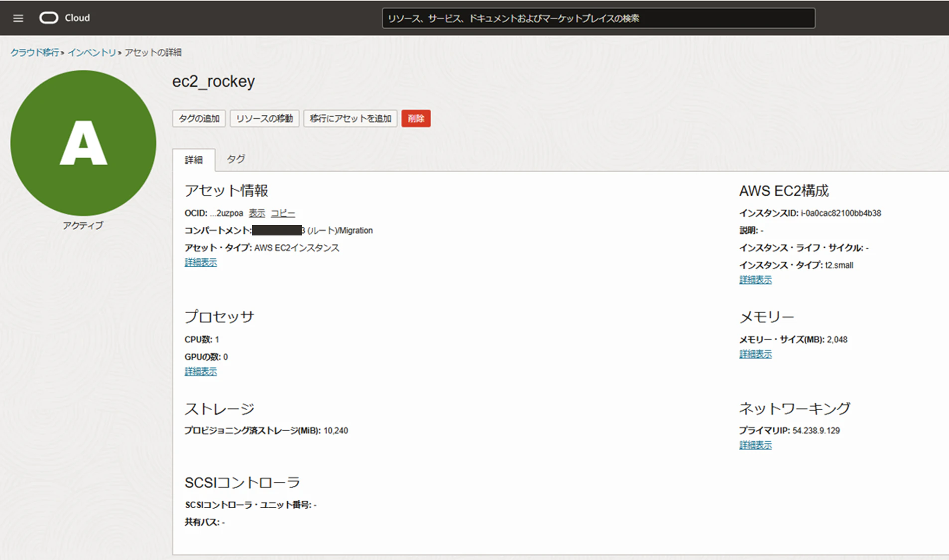Click 表示 link next to OCID
This screenshot has height=560, width=949.
(x=257, y=213)
